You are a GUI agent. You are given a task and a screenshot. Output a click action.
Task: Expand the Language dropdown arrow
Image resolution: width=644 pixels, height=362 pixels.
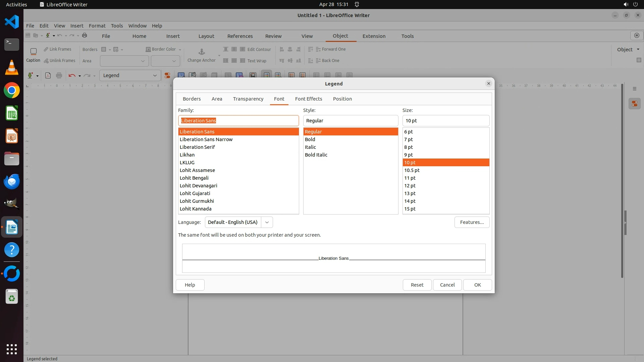(x=267, y=222)
